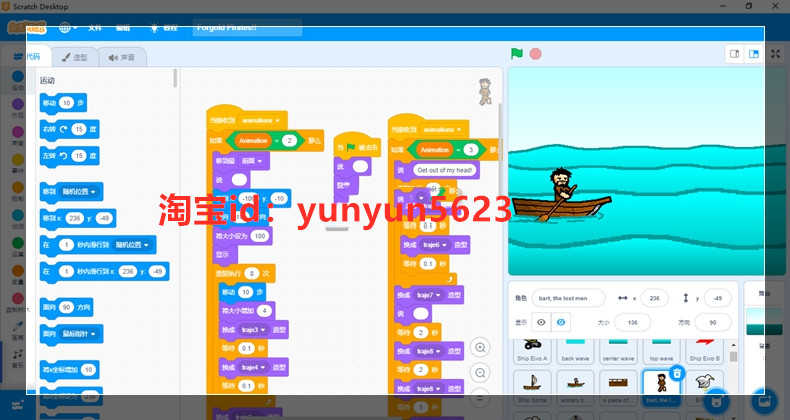This screenshot has height=420, width=790.
Task: Delete the selected bart sprite via trash icon
Action: pyautogui.click(x=677, y=373)
